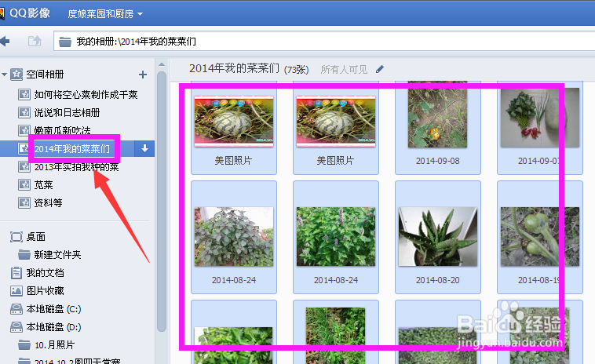Click the 所有人可见 visibility label
This screenshot has width=595, height=364.
point(344,69)
